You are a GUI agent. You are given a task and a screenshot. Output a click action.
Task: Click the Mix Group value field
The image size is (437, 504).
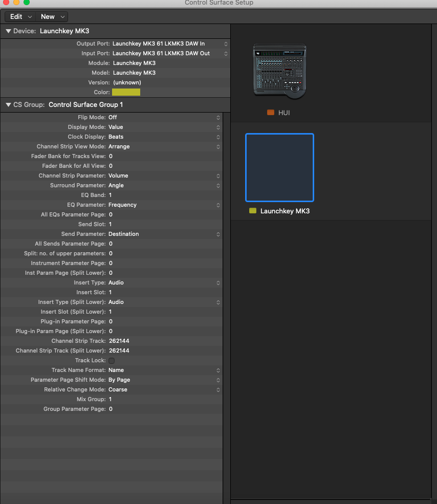[x=111, y=399]
